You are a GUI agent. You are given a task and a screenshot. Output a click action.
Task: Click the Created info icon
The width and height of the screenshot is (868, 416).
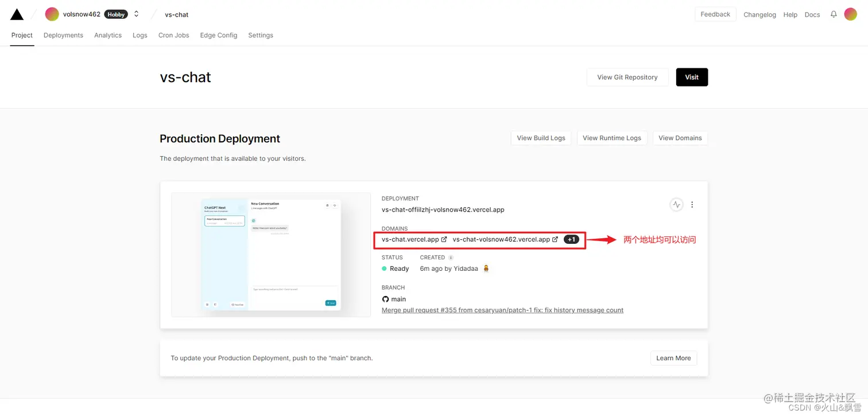[451, 258]
